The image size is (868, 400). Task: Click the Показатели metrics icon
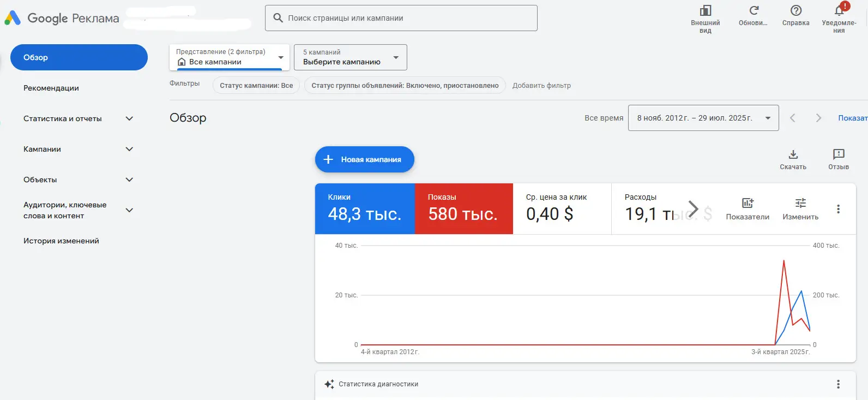[x=748, y=204]
